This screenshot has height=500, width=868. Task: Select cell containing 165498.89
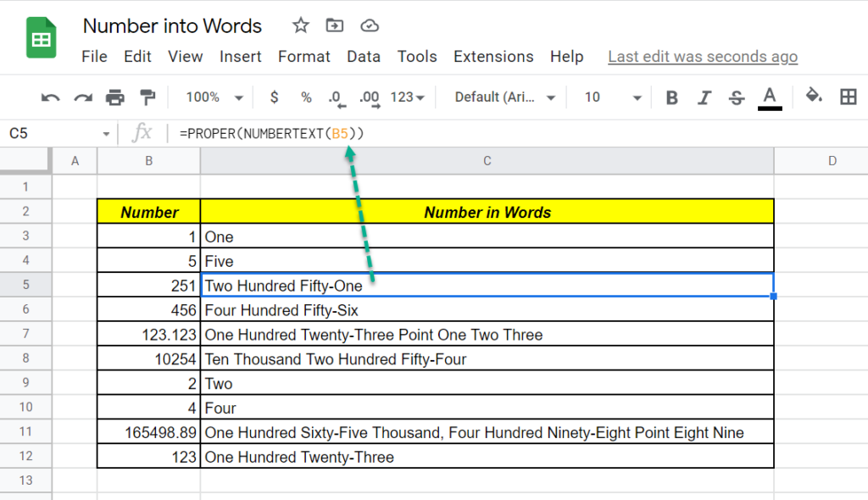(x=148, y=432)
